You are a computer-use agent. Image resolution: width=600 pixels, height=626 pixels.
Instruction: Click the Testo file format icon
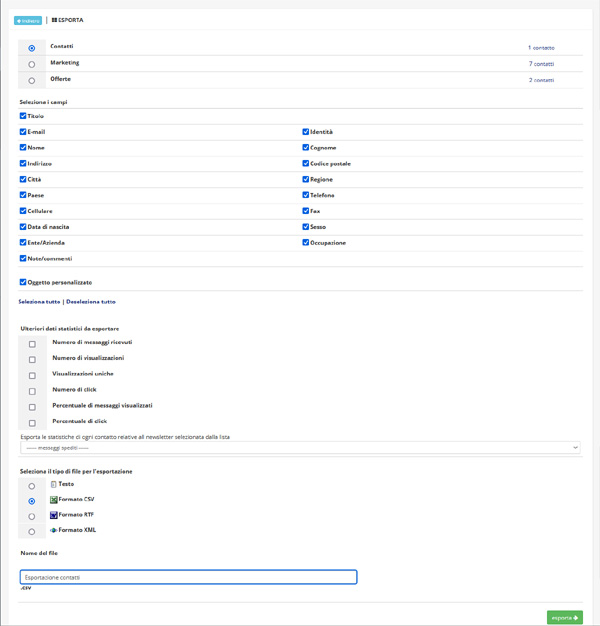[x=54, y=484]
